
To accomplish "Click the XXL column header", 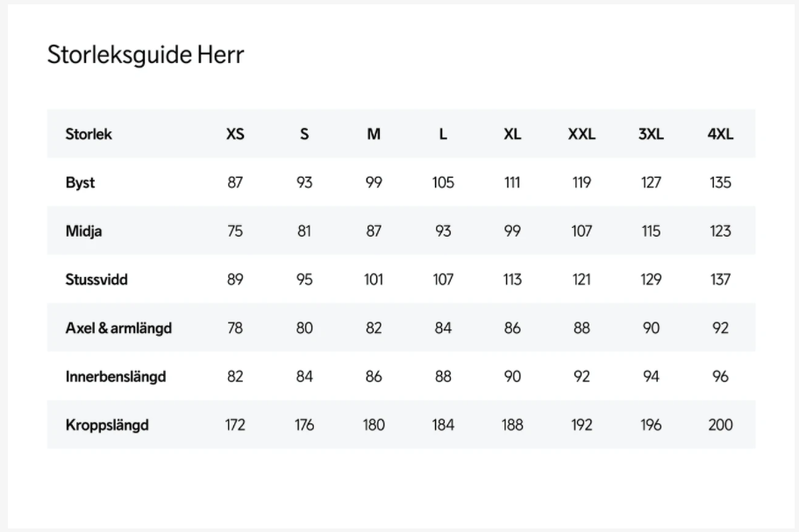I will [x=581, y=134].
